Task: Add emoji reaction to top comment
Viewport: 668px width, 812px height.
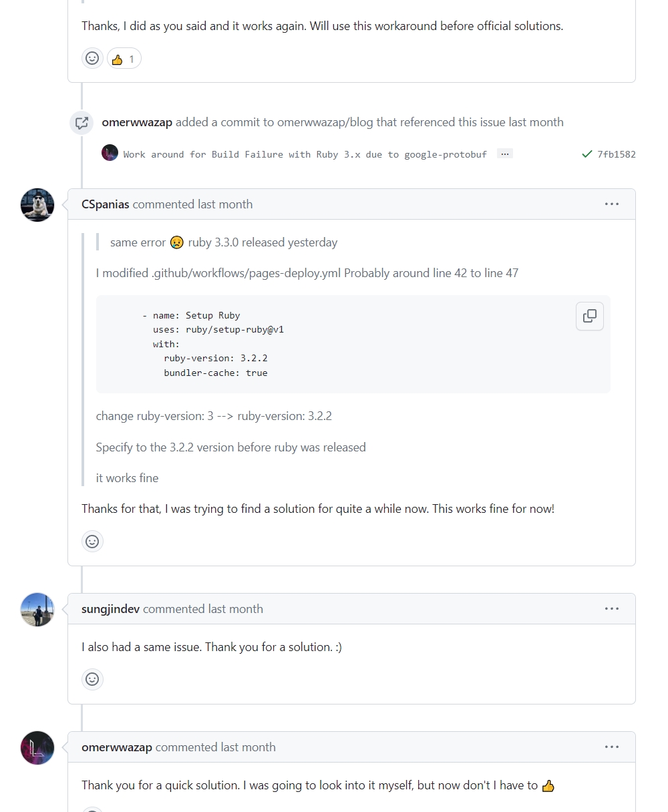Action: click(92, 59)
